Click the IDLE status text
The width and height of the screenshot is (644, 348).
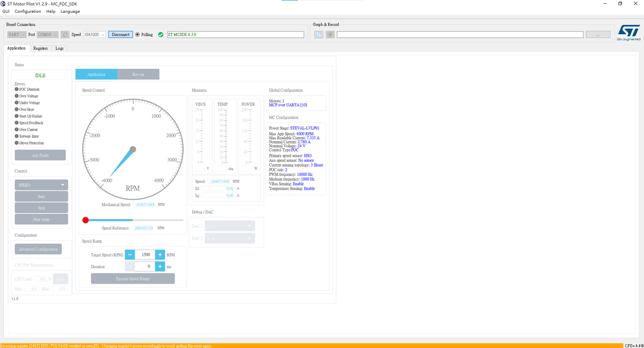click(40, 75)
